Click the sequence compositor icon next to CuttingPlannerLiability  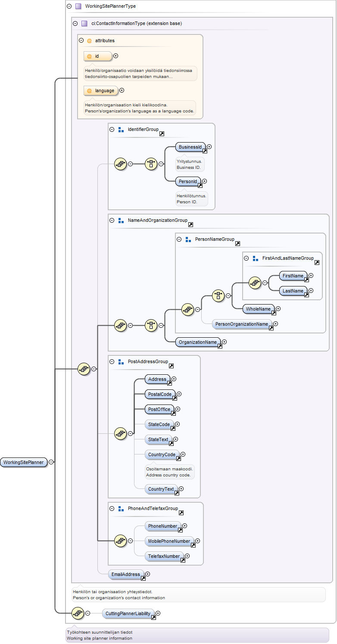[x=78, y=613]
